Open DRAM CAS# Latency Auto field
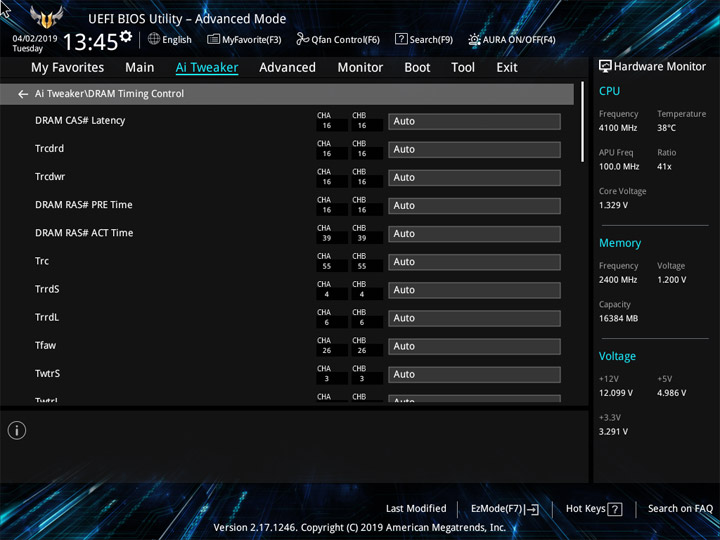 (x=474, y=122)
